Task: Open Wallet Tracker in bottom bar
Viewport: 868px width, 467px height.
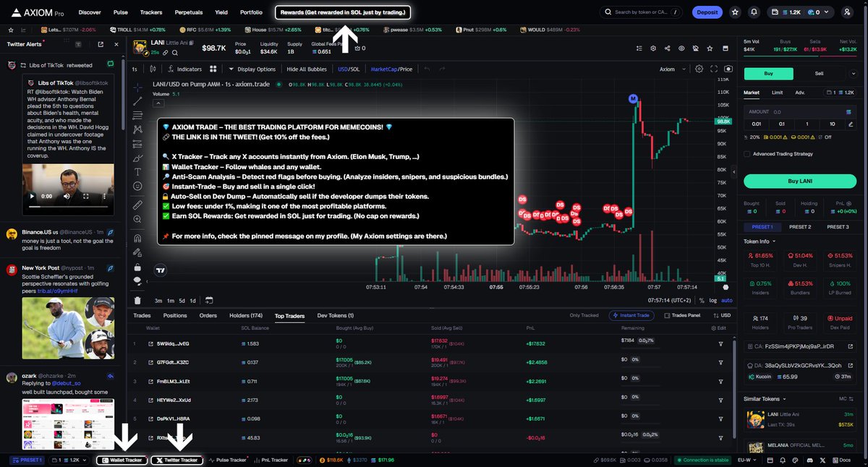Action: (122, 460)
